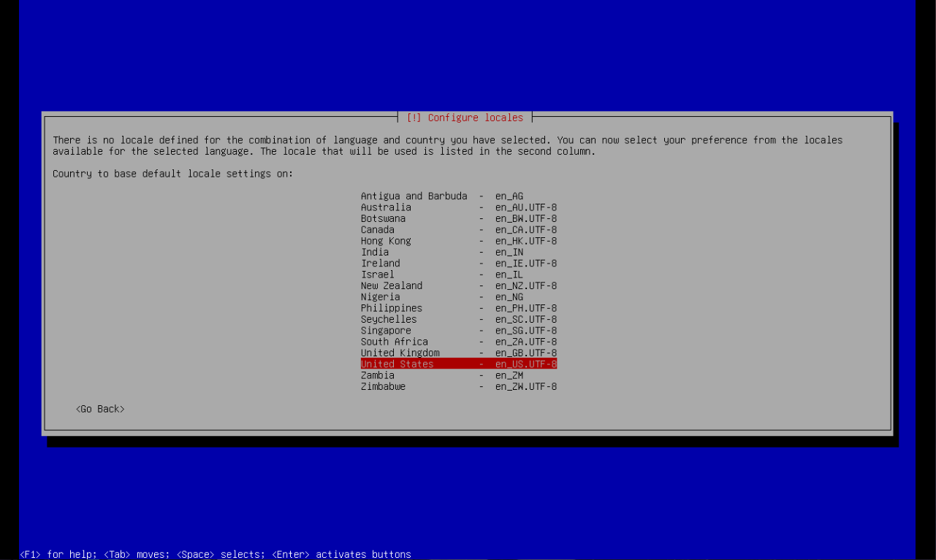Select Zambia en_ZM locale
The image size is (936, 560).
458,375
